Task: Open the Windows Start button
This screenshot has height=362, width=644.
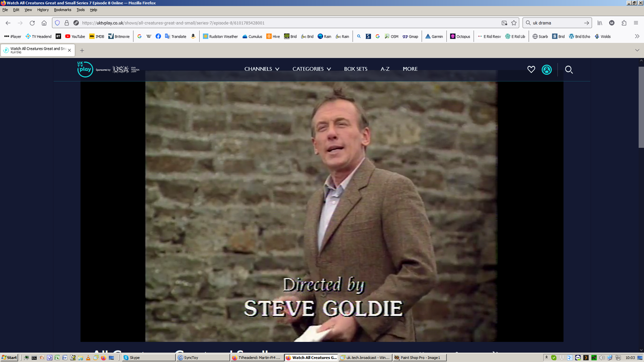Action: click(9, 357)
